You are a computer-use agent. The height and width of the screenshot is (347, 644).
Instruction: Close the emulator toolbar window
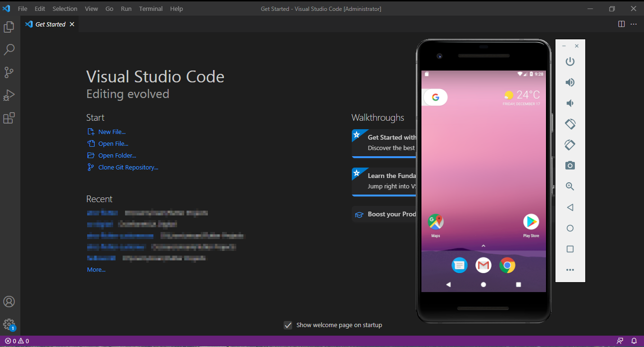pyautogui.click(x=577, y=46)
